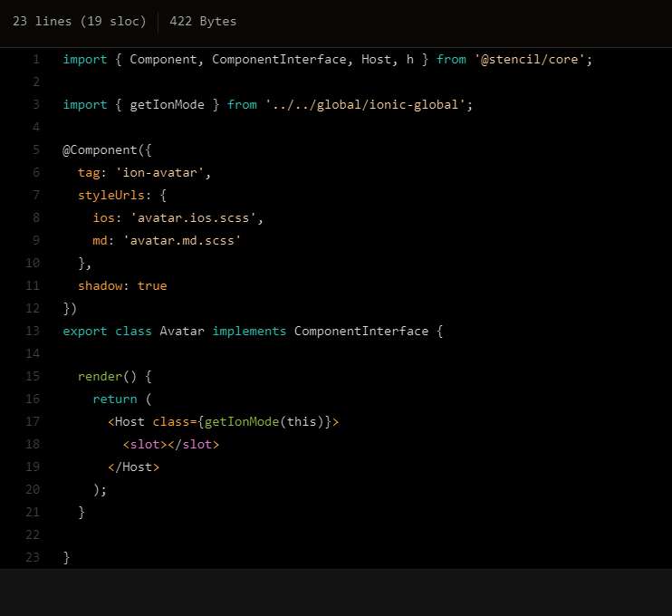
Task: Select line number 3
Action: (x=36, y=104)
